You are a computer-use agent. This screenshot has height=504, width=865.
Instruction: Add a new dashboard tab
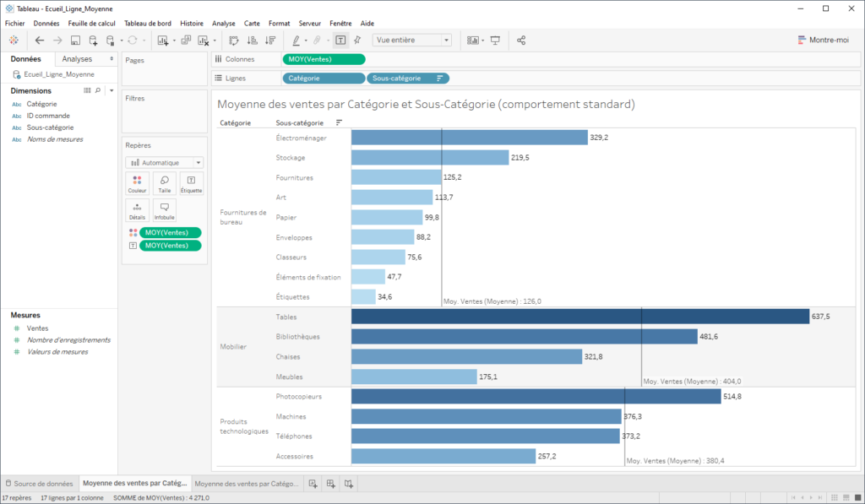click(330, 484)
